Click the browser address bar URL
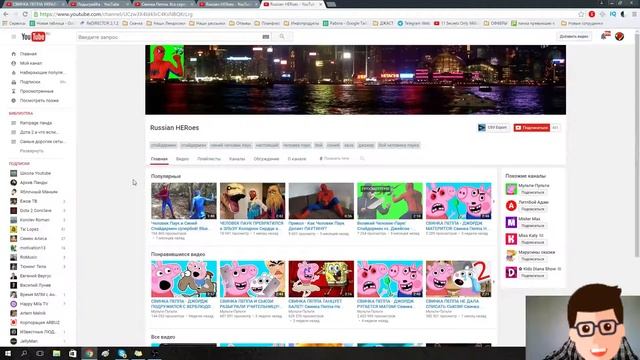Image resolution: width=640 pixels, height=360 pixels. click(x=116, y=14)
